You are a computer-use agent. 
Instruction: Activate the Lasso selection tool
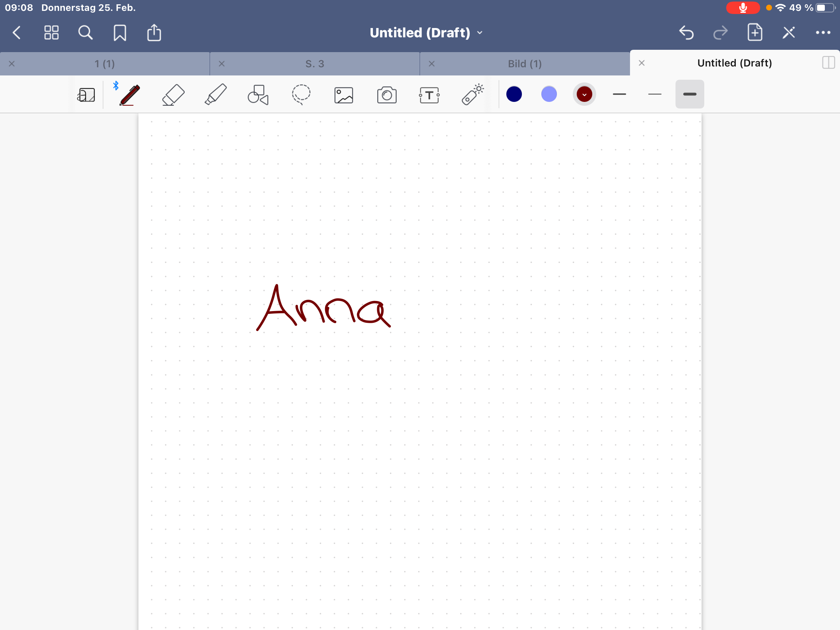[301, 94]
